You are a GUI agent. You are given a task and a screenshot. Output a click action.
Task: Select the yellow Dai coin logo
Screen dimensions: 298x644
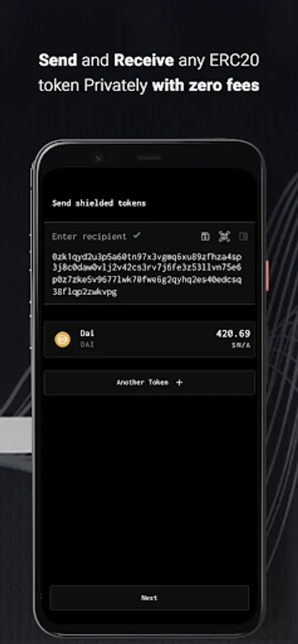[x=63, y=339]
